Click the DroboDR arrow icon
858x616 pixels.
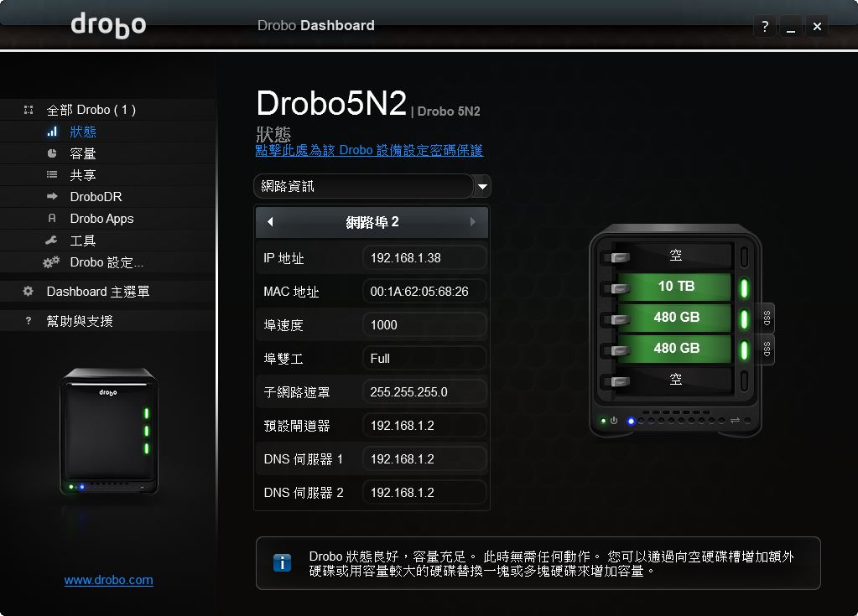[52, 197]
